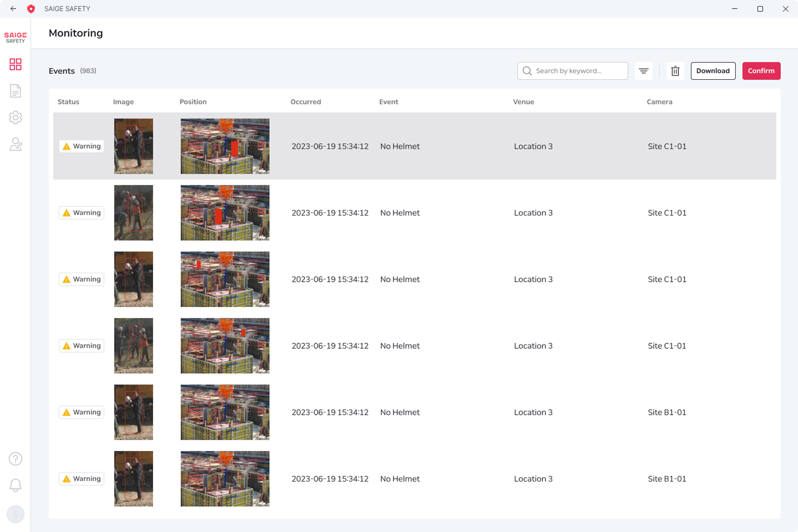
Task: Open first row site position thumbnail
Action: click(x=225, y=146)
